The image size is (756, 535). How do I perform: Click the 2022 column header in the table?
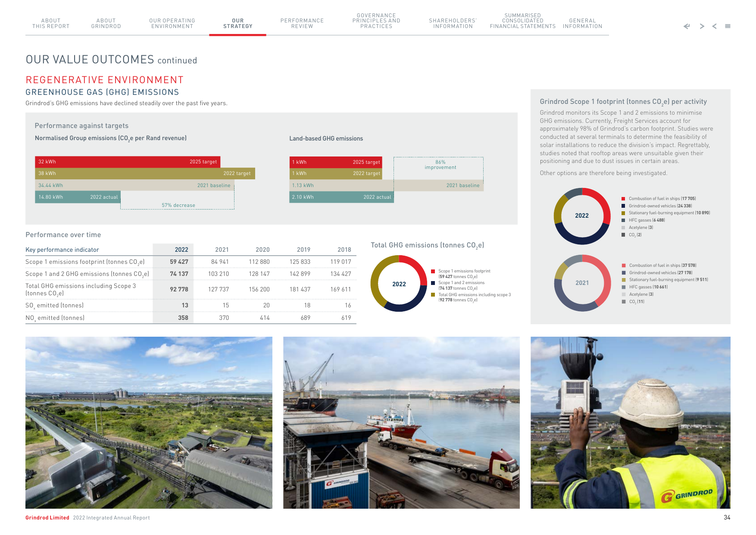tap(181, 250)
